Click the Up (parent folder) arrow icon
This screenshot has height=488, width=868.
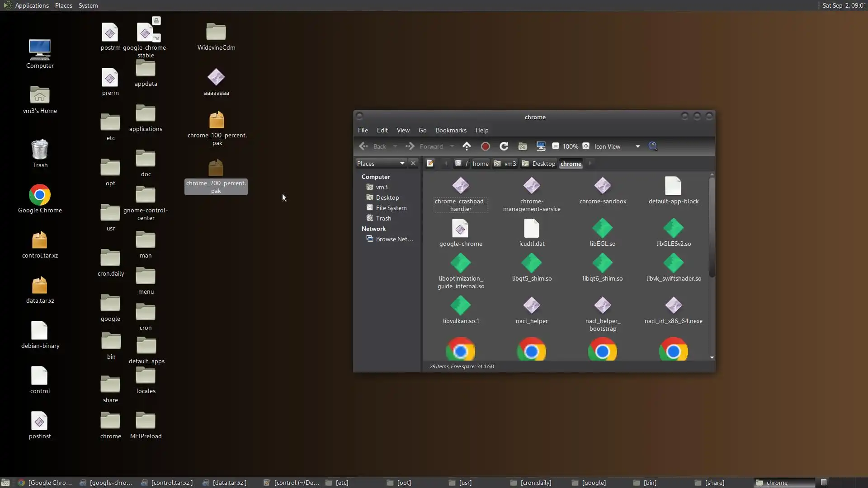[467, 146]
